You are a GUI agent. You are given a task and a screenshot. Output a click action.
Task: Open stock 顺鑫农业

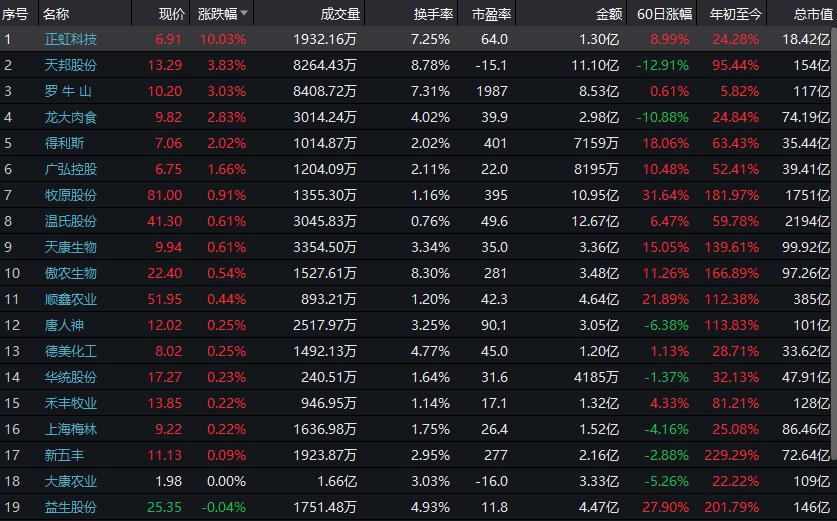70,299
